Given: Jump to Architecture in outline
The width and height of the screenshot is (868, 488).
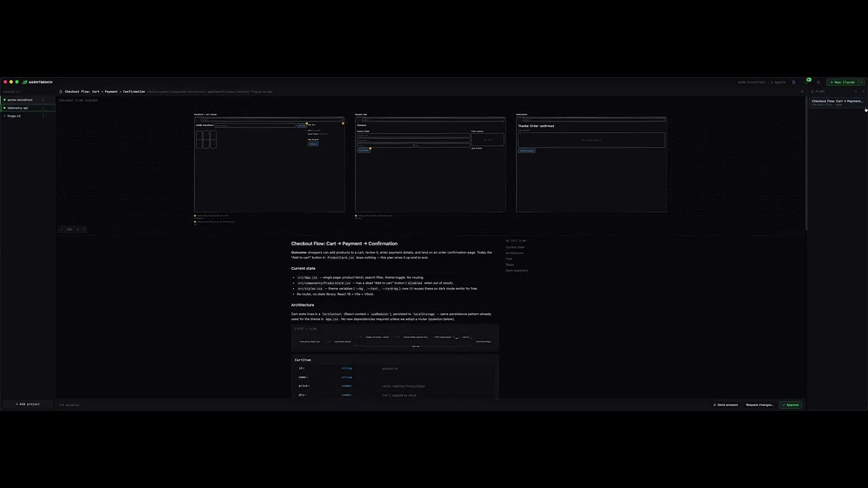Looking at the screenshot, I should coord(514,253).
